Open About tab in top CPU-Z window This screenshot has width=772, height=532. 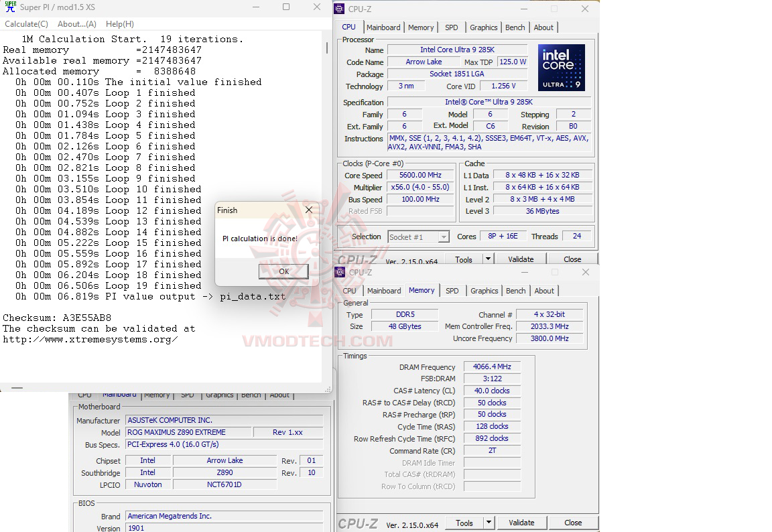click(543, 27)
